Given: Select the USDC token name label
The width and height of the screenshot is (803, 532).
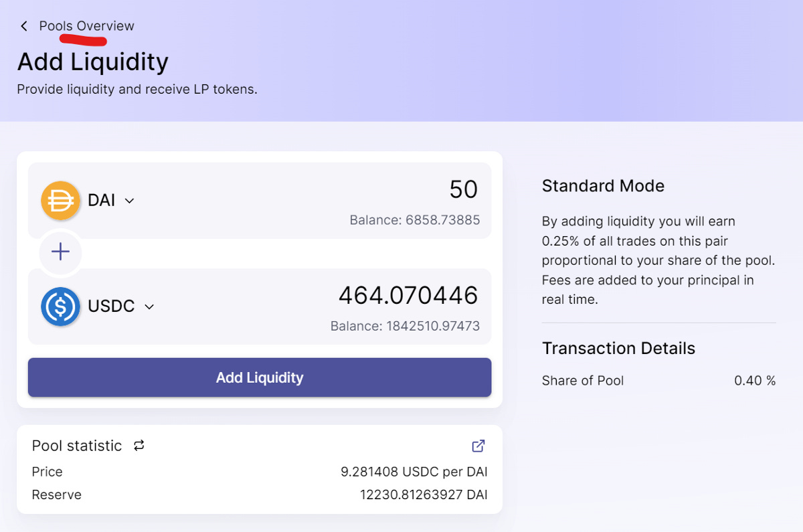Looking at the screenshot, I should (111, 306).
